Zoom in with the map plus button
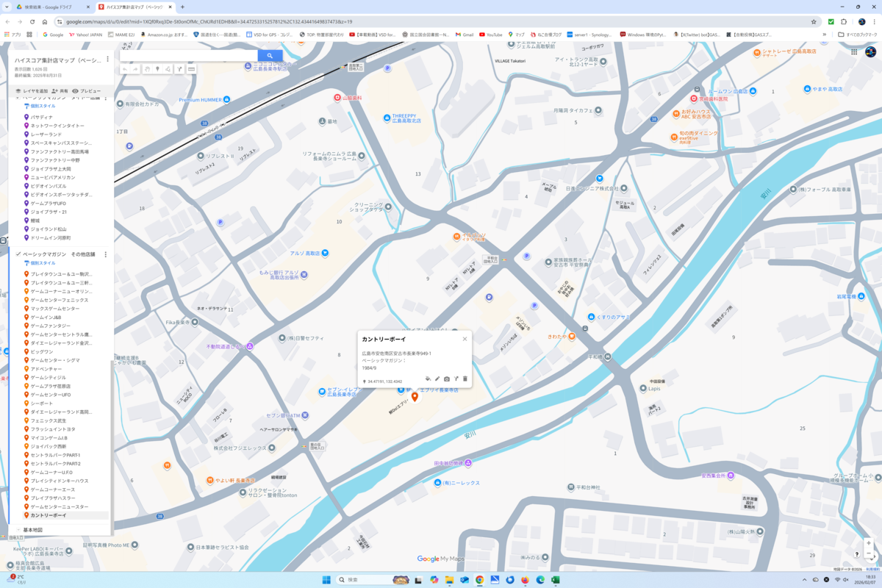The height and width of the screenshot is (588, 882). pos(868,545)
